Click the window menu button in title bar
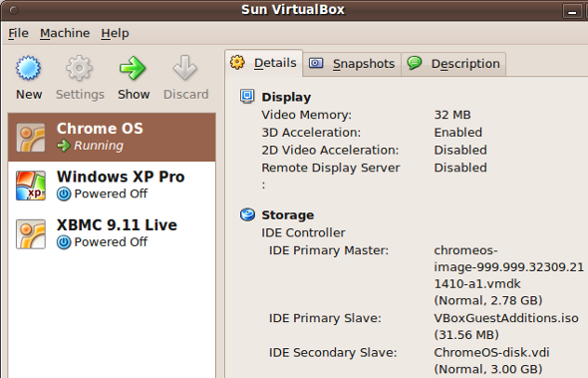This screenshot has height=378, width=588. point(14,11)
